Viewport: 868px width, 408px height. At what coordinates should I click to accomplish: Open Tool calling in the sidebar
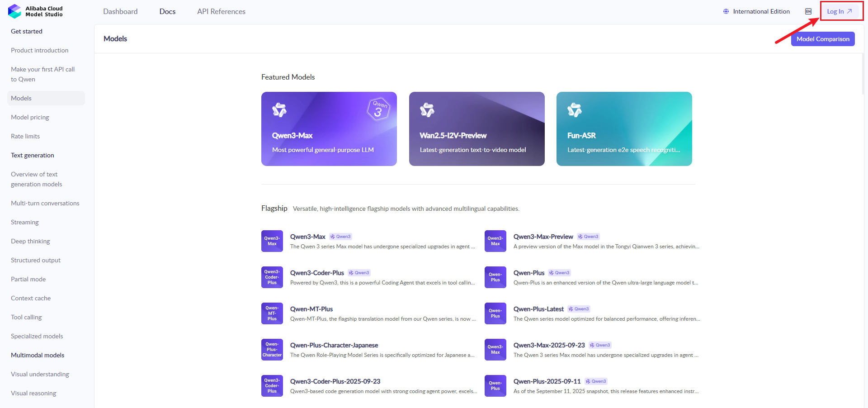pyautogui.click(x=26, y=317)
